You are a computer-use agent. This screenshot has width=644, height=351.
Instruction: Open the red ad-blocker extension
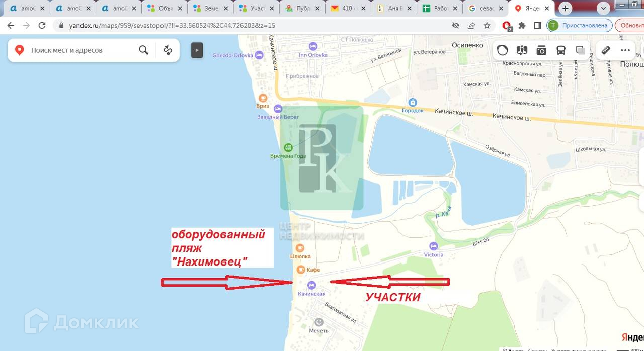pos(507,25)
